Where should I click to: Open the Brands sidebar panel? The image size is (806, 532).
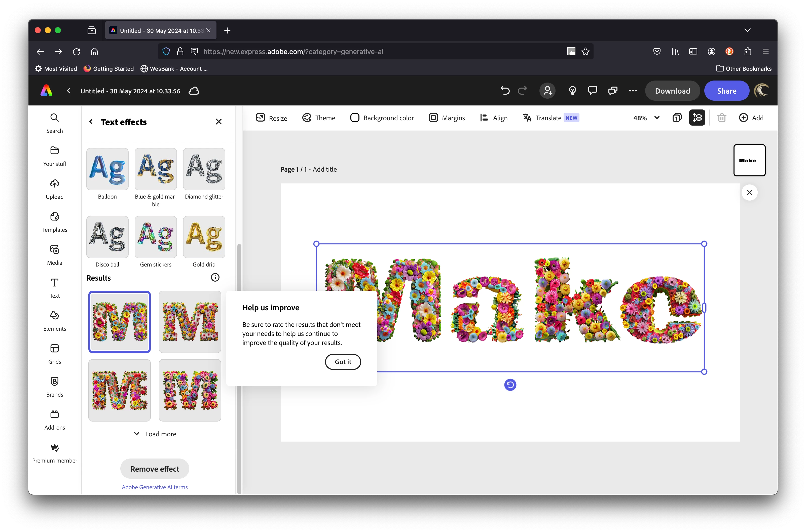[55, 387]
